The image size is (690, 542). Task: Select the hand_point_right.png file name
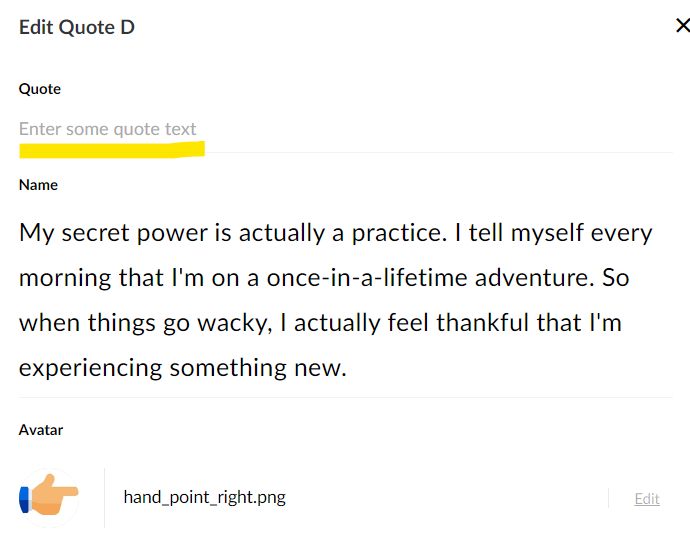(204, 497)
